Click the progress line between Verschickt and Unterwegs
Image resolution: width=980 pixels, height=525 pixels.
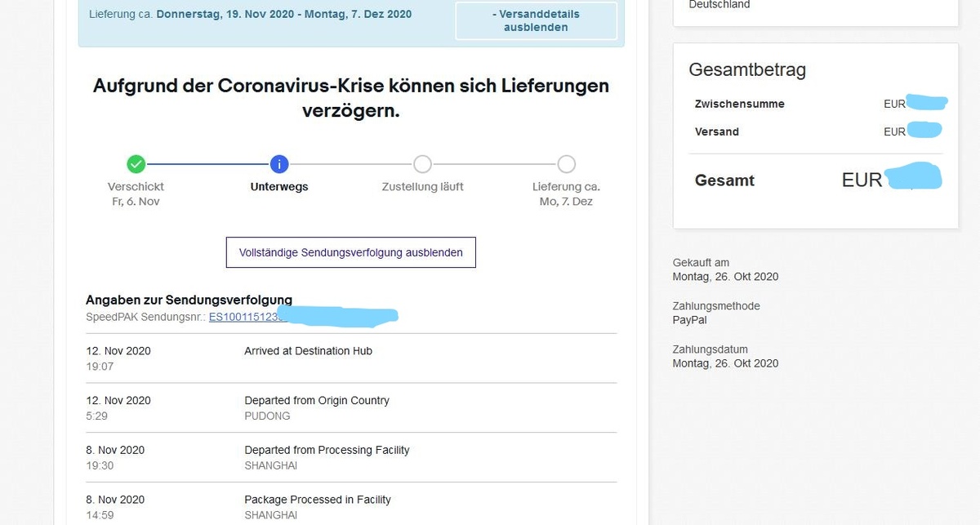tap(207, 164)
